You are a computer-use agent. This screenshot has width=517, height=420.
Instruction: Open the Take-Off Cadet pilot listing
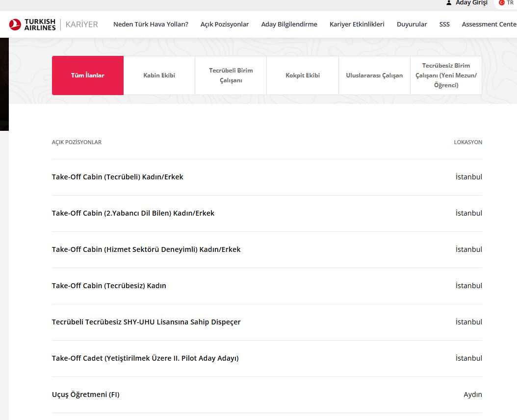click(x=145, y=358)
